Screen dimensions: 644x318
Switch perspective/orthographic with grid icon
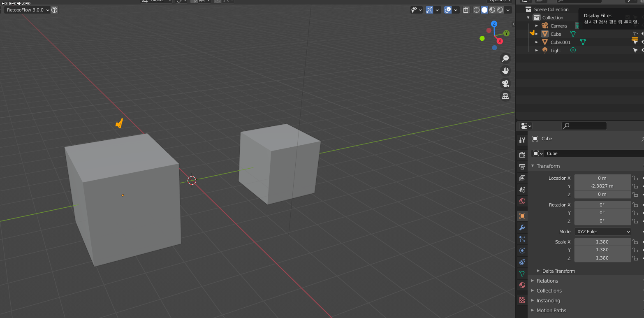coord(505,96)
